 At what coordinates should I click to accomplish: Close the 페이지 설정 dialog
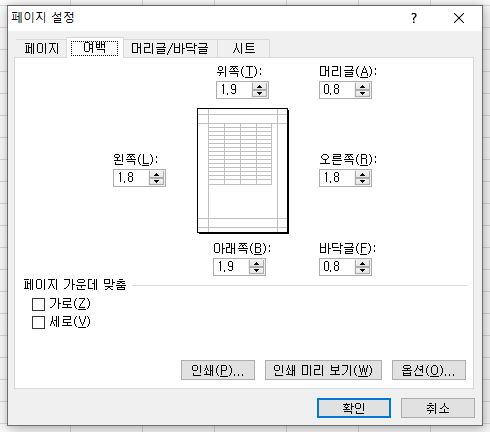pos(459,18)
